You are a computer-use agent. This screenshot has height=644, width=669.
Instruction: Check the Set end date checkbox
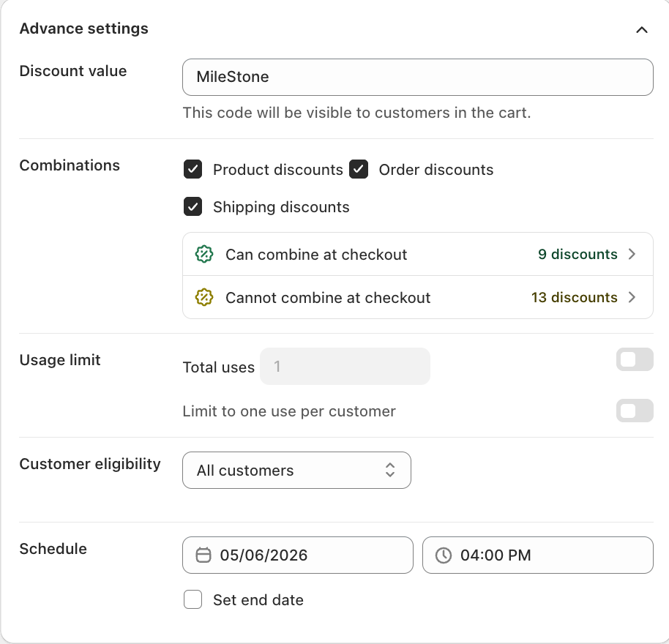click(193, 599)
